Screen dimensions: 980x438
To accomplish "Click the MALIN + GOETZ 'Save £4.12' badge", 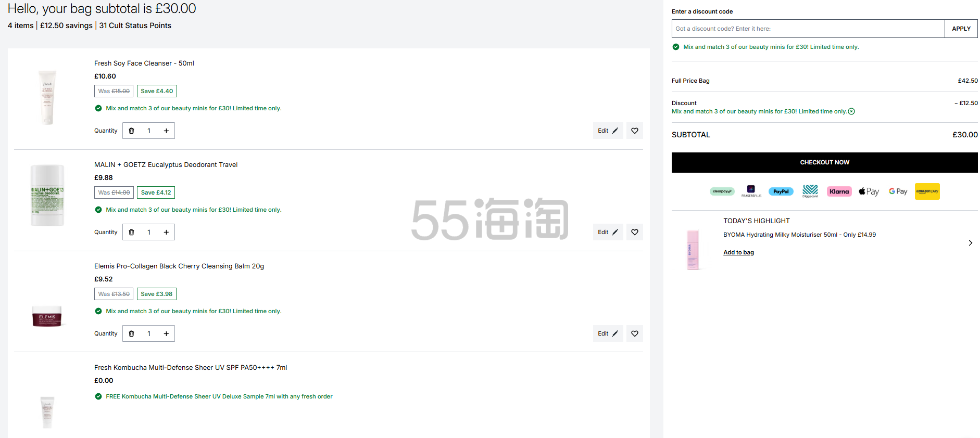I will 156,192.
